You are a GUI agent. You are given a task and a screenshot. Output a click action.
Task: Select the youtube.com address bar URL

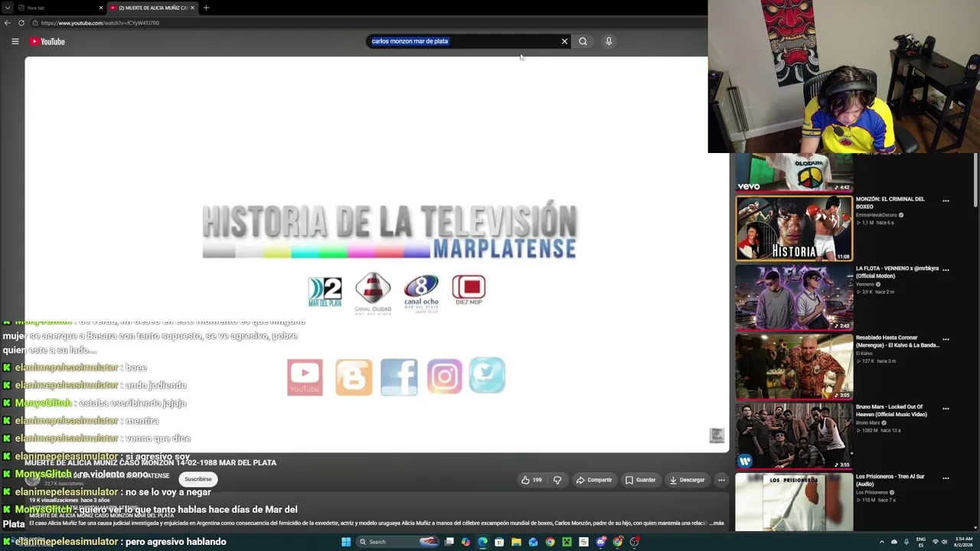[100, 23]
